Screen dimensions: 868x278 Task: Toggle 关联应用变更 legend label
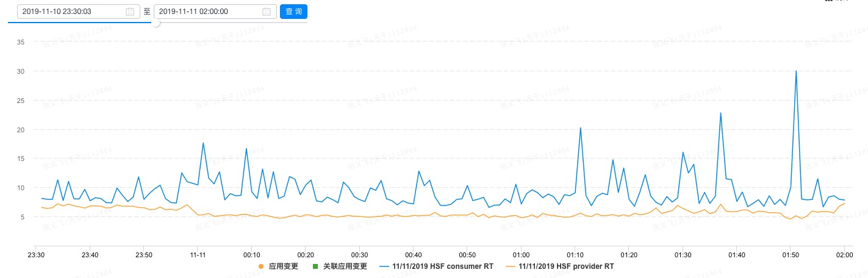[344, 266]
